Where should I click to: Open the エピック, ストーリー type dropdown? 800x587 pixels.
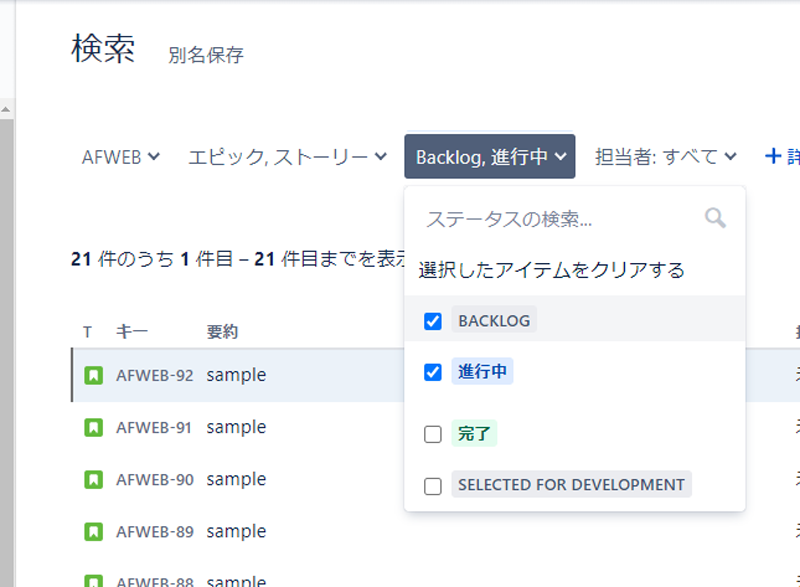click(x=288, y=157)
